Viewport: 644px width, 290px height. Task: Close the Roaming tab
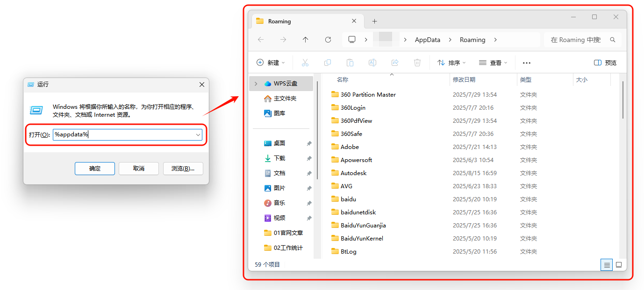354,21
